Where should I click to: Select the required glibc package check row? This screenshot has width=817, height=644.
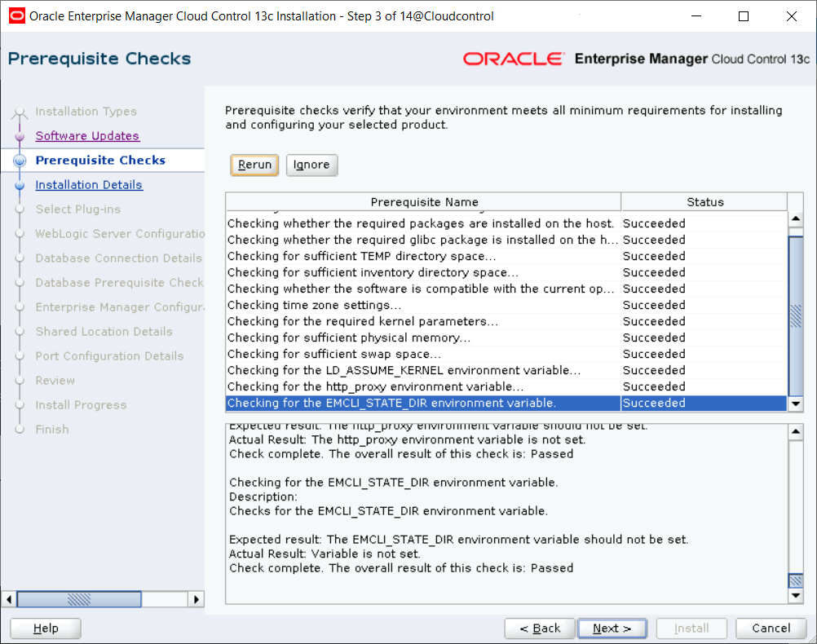tap(506, 240)
